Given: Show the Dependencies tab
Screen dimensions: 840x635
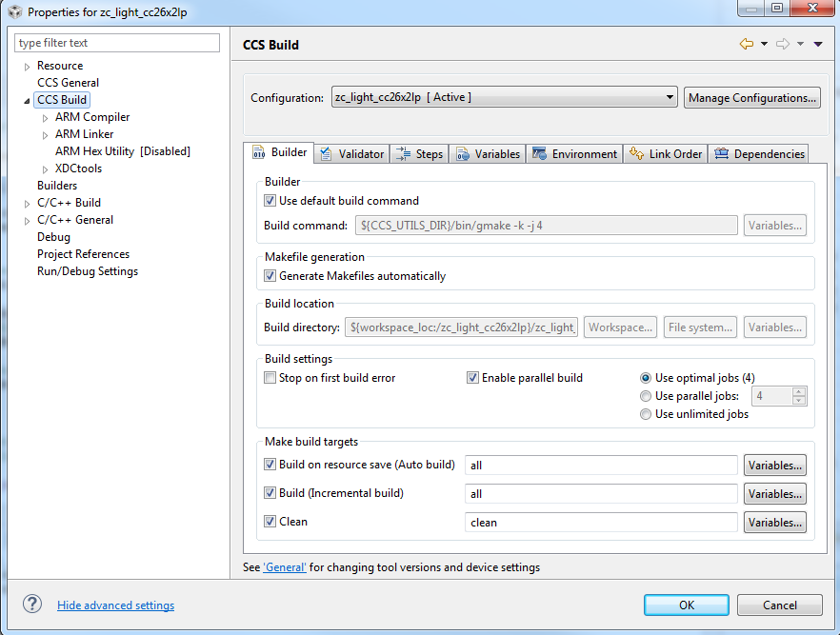Looking at the screenshot, I should pos(759,154).
